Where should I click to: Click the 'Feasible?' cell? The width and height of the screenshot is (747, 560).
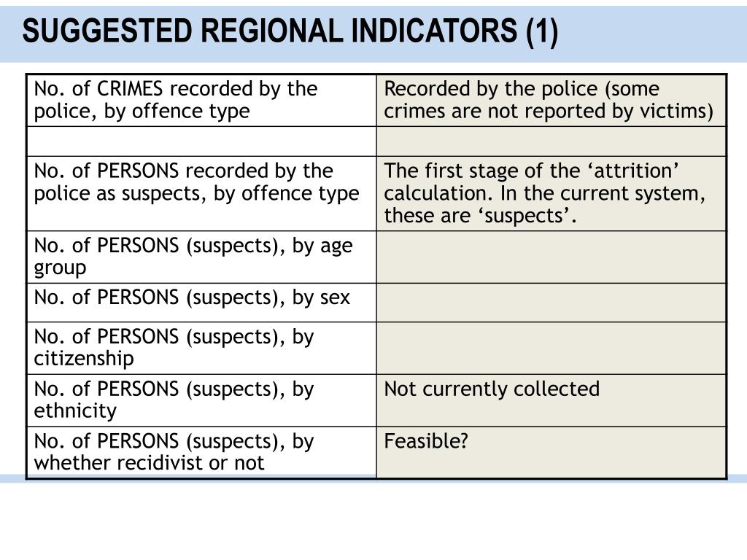551,453
